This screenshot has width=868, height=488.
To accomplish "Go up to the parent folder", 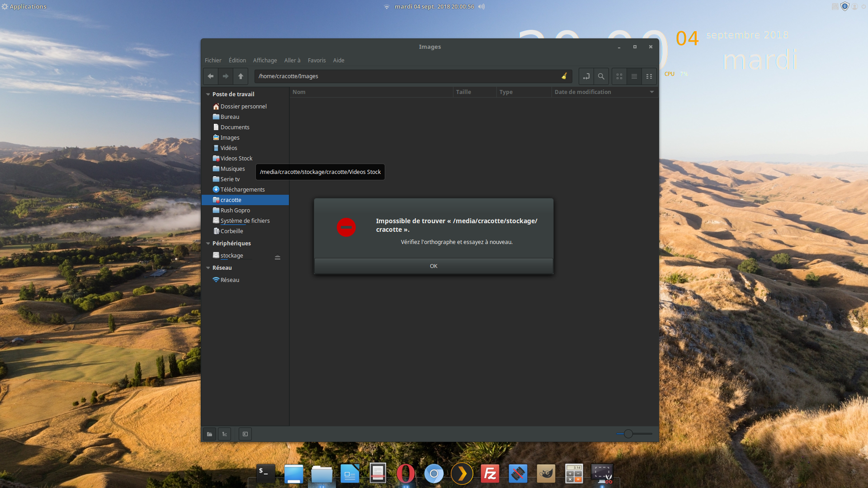I will click(241, 76).
